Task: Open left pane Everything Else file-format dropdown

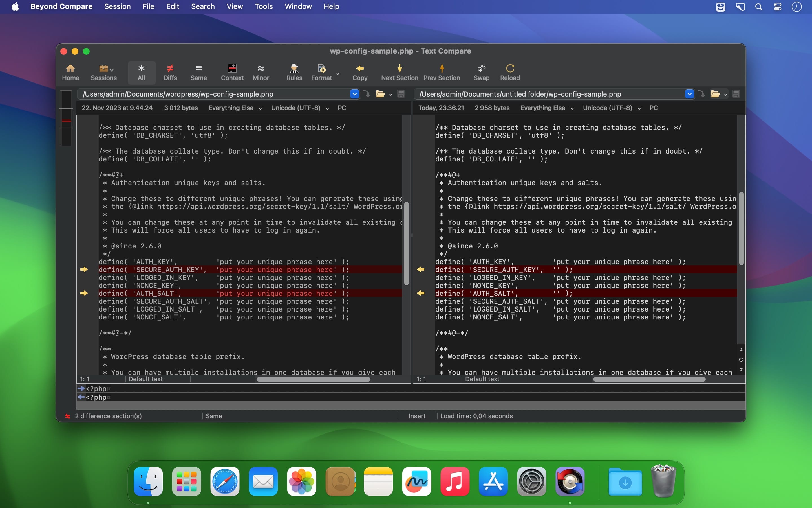Action: (x=235, y=108)
